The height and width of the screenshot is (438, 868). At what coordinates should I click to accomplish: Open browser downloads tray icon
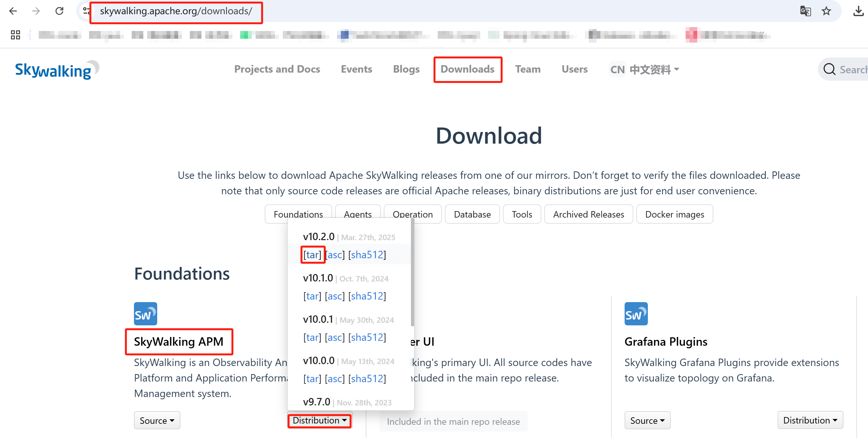pos(858,11)
